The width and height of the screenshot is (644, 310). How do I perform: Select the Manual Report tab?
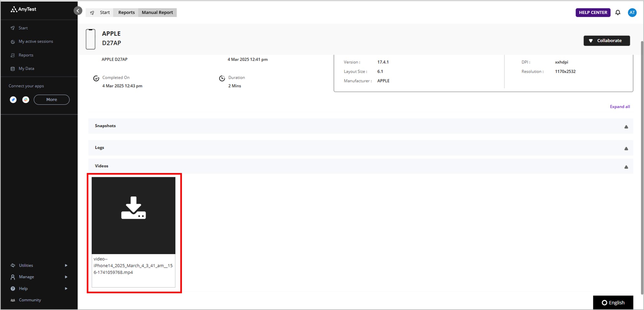157,13
